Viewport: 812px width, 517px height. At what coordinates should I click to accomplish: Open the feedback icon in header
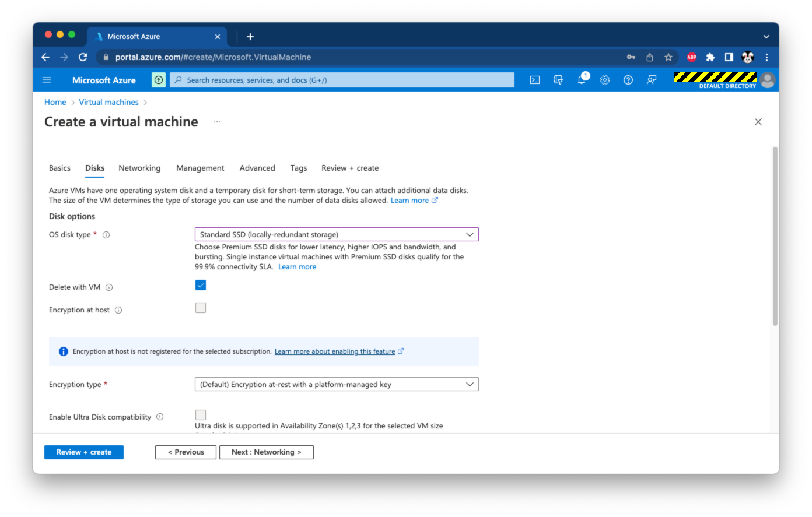(652, 80)
